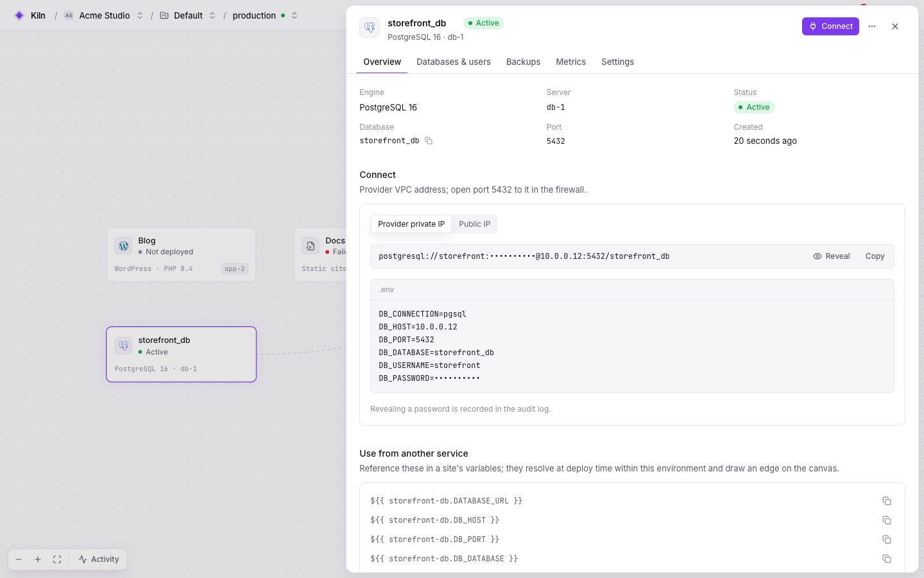Click the PostgreSQL icon on storefront_db card
This screenshot has height=578, width=924.
[124, 346]
